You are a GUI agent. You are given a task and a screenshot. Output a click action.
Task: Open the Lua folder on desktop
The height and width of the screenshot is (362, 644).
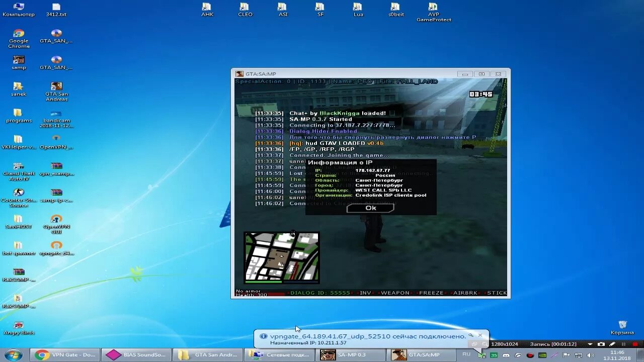(x=358, y=10)
